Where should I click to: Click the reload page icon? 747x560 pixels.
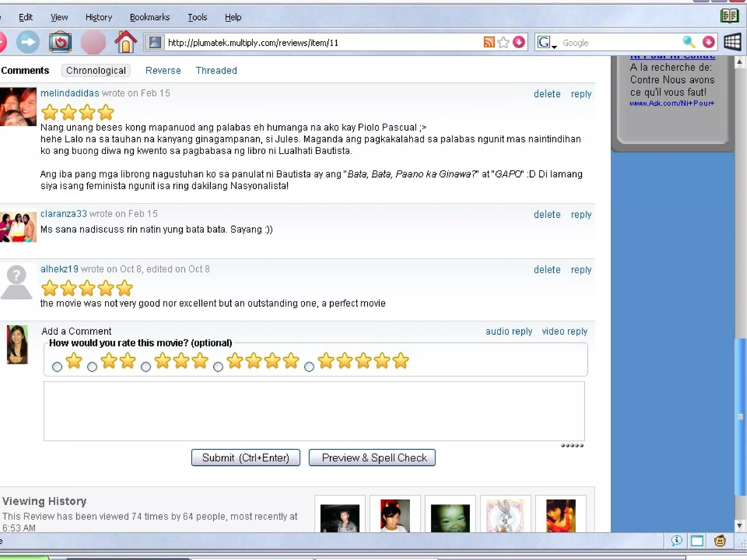60,42
